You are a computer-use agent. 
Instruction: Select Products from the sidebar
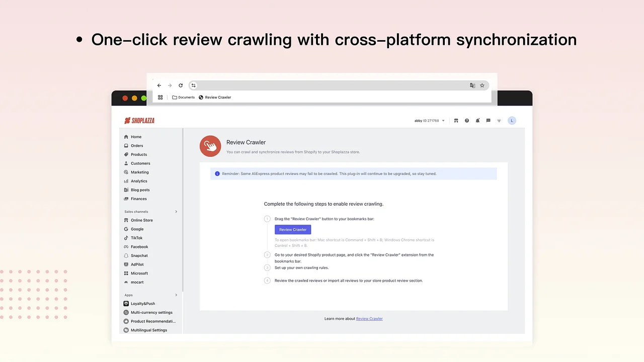click(x=138, y=154)
